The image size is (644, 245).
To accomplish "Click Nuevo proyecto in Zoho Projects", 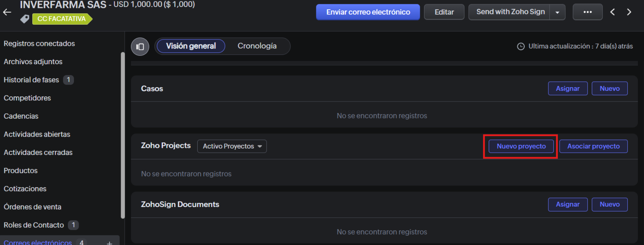I will pyautogui.click(x=521, y=146).
